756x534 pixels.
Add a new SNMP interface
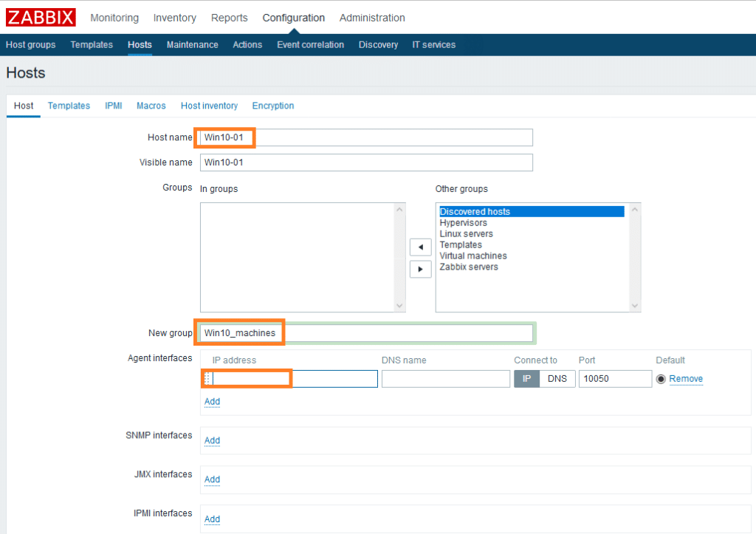[x=212, y=440]
